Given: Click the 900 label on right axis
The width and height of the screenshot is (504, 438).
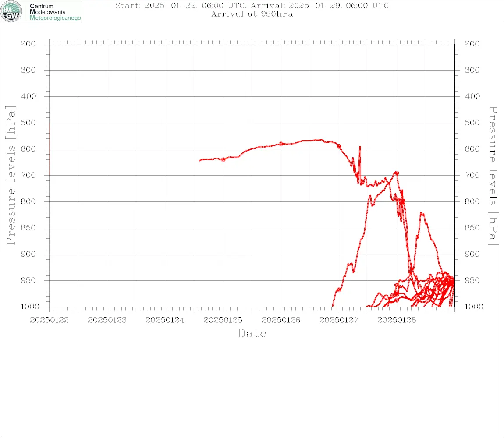Looking at the screenshot, I should coord(472,254).
